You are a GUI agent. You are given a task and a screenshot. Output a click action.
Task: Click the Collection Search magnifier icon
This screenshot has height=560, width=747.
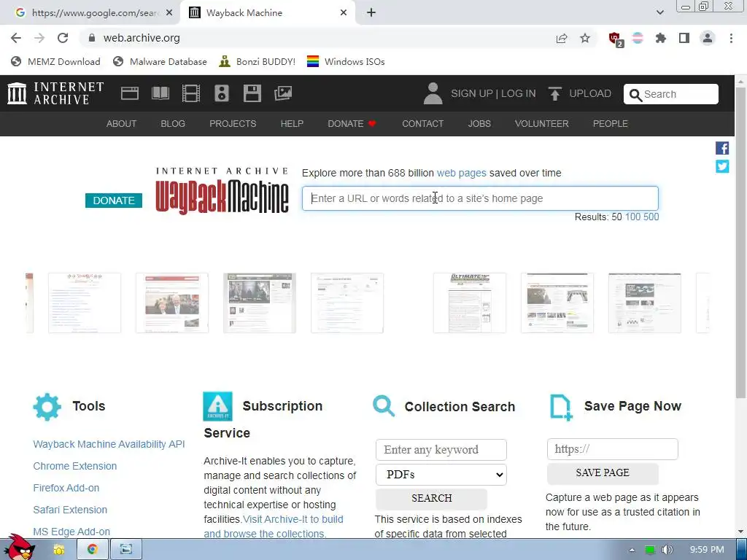click(384, 406)
